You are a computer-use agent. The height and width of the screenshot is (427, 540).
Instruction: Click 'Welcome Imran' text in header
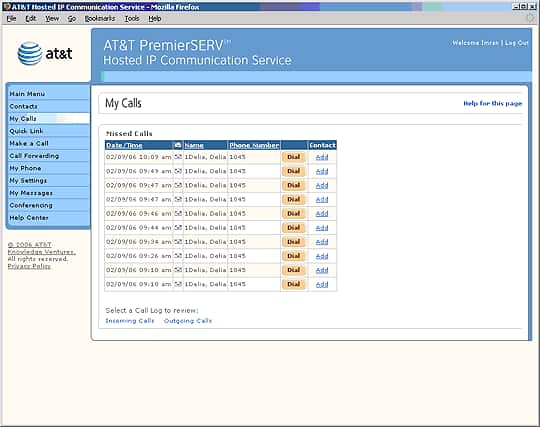pyautogui.click(x=475, y=43)
